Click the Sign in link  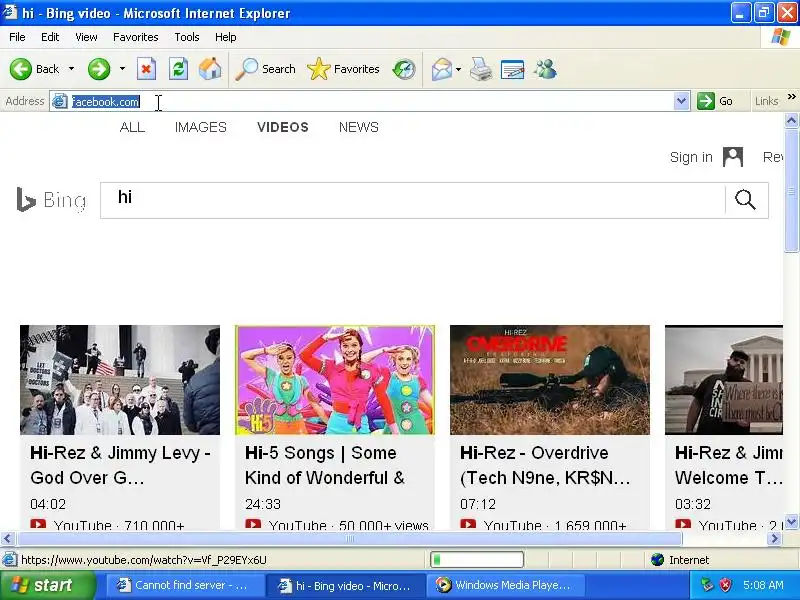coord(691,157)
